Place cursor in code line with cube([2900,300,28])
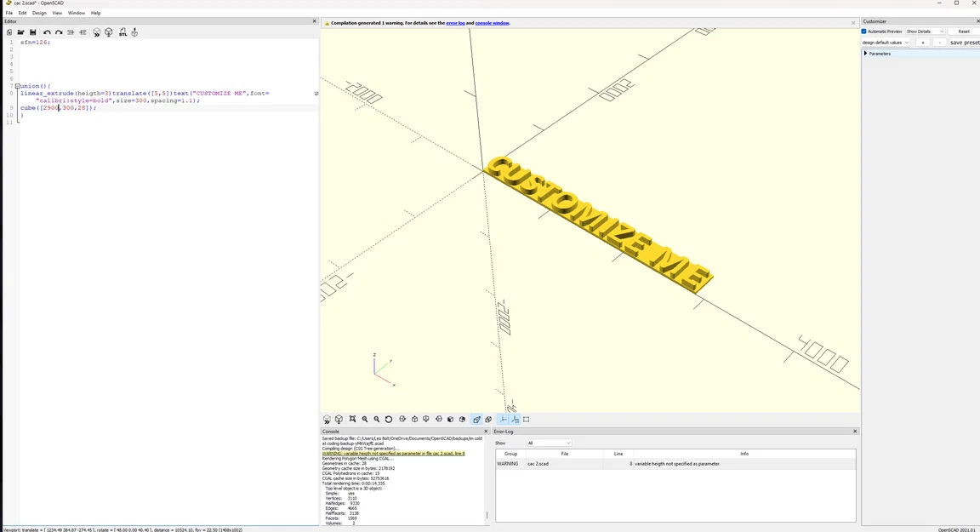The image size is (980, 532). (58, 108)
